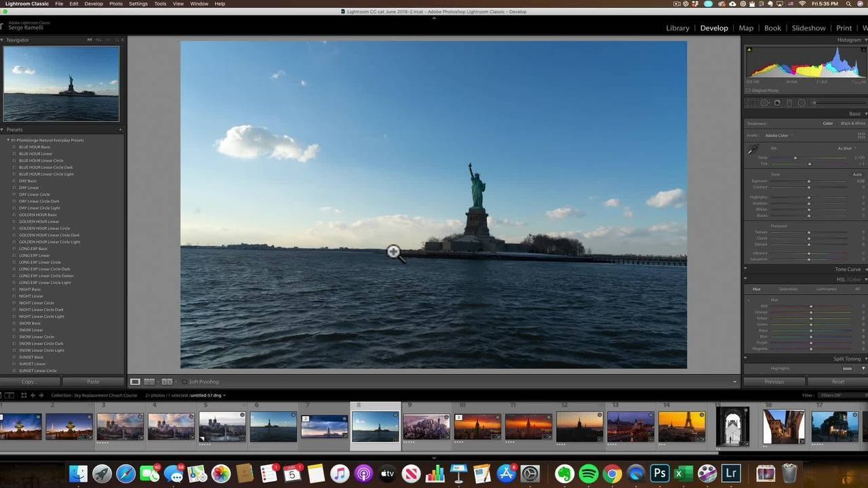Open Grid view from the filmstrip bar
This screenshot has height=488, width=868.
click(x=23, y=395)
